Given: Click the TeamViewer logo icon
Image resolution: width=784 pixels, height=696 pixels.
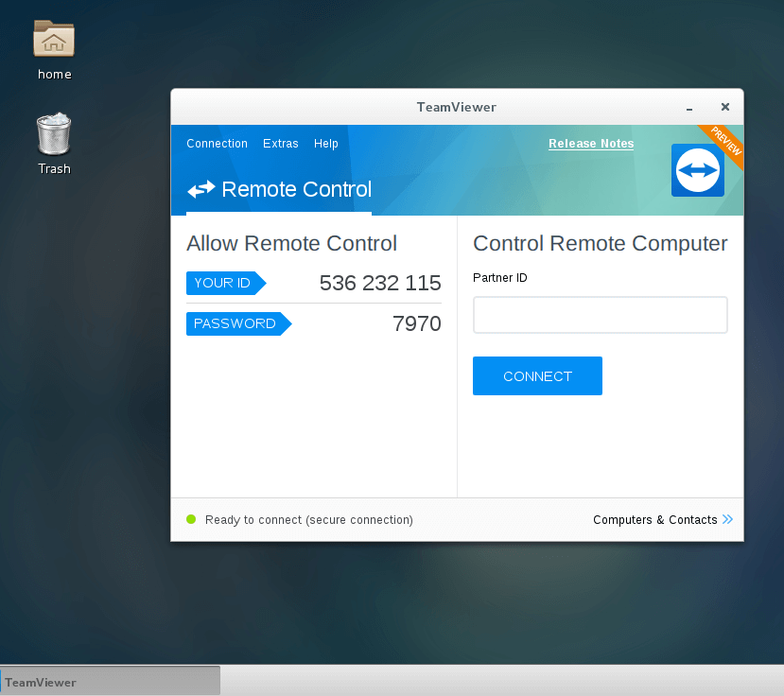Looking at the screenshot, I should (x=698, y=170).
